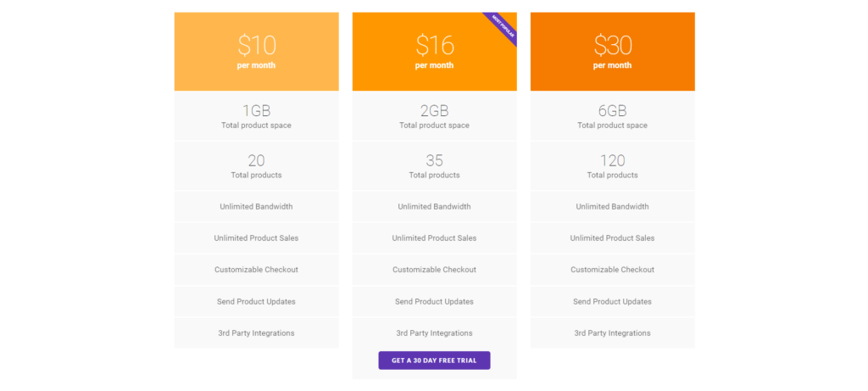
Task: Select the $30 per month plan header
Action: pos(612,52)
